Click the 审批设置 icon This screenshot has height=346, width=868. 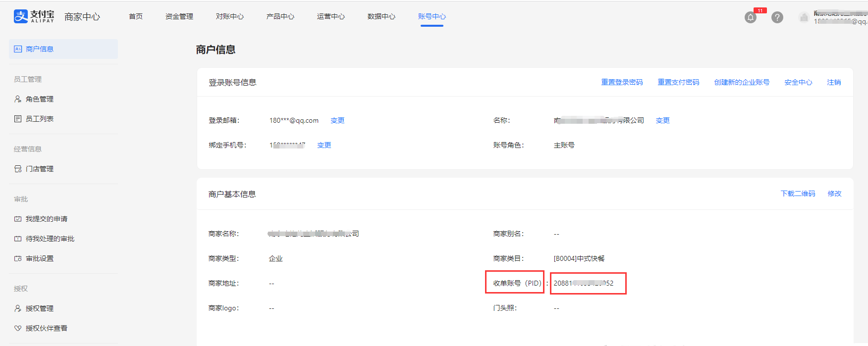coord(18,258)
